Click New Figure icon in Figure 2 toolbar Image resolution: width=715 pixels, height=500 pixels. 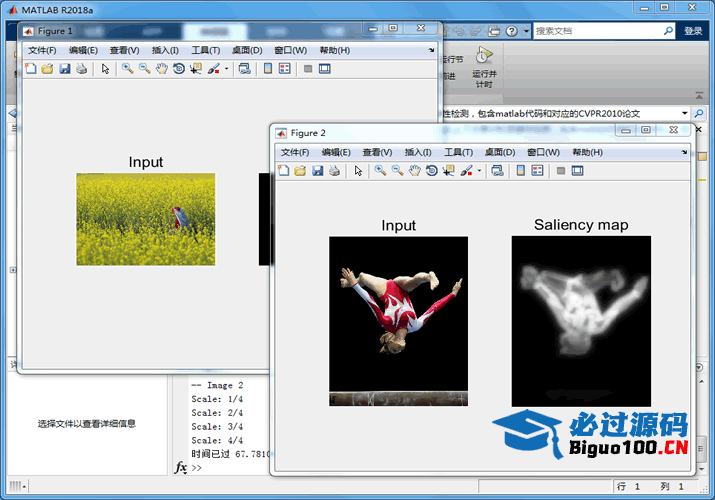coord(283,171)
